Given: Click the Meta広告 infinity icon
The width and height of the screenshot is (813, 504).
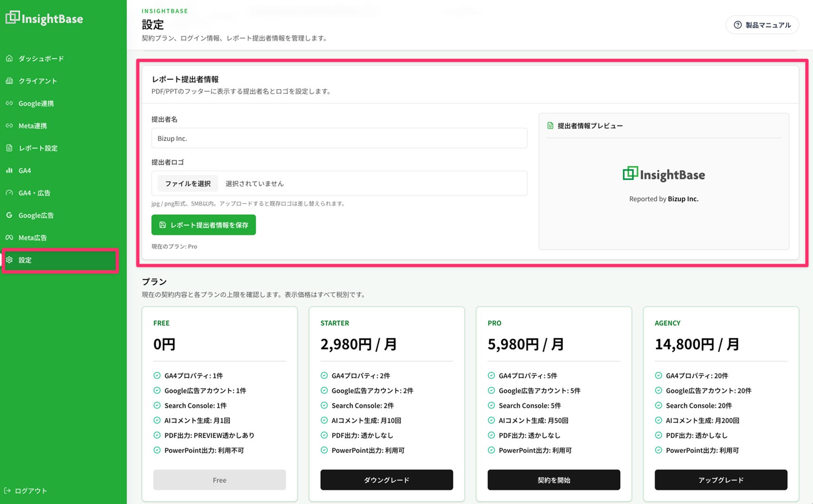Looking at the screenshot, I should coord(9,237).
